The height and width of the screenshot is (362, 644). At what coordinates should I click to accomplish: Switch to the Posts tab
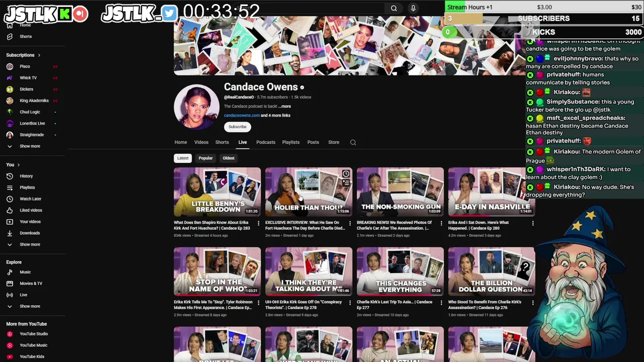(x=313, y=142)
